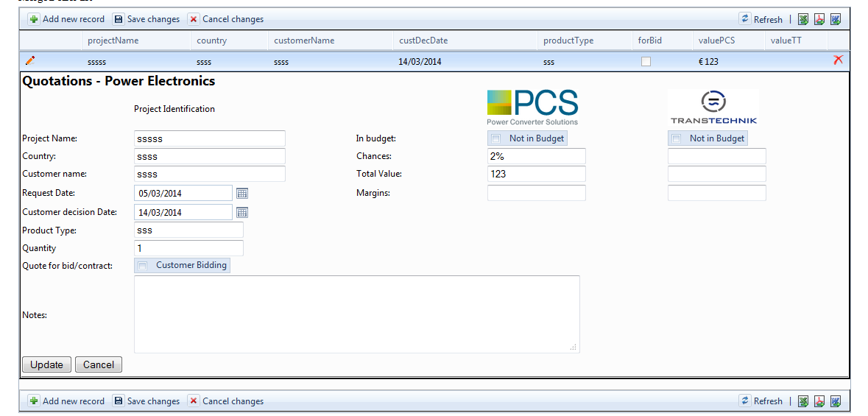Viewport: 868px width, 416px height.
Task: Delete the sssss row with the red X
Action: (838, 60)
